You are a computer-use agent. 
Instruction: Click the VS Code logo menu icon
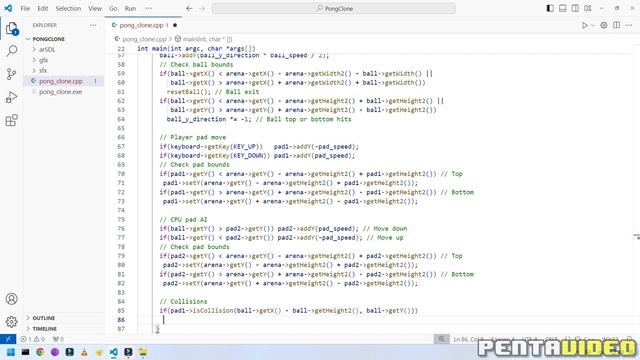8,8
